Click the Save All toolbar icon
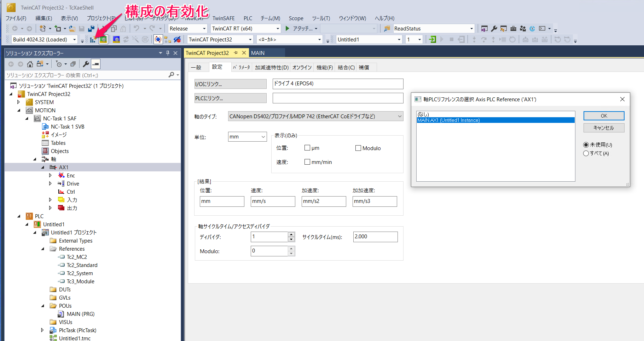Image resolution: width=644 pixels, height=341 pixels. pos(91,29)
